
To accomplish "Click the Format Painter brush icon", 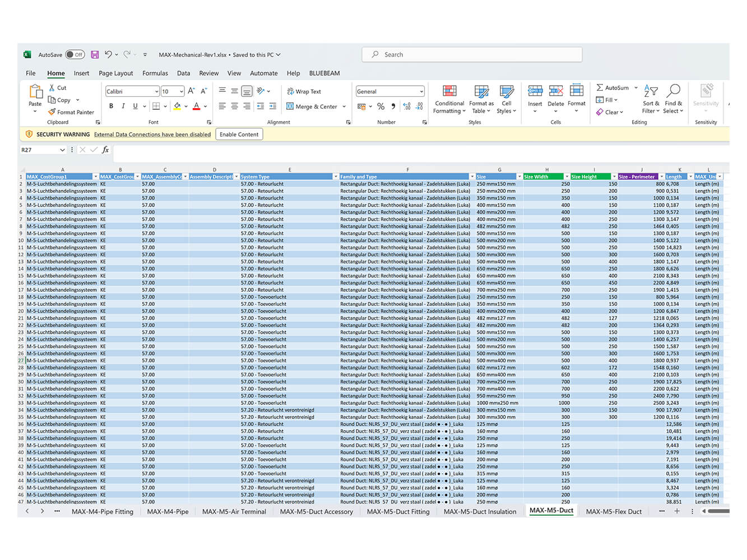I will [x=52, y=112].
